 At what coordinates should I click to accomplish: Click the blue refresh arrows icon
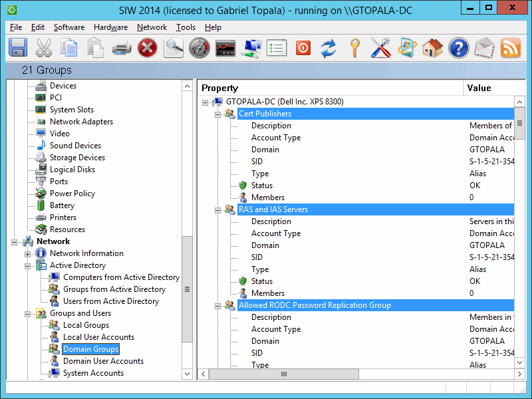(x=329, y=47)
